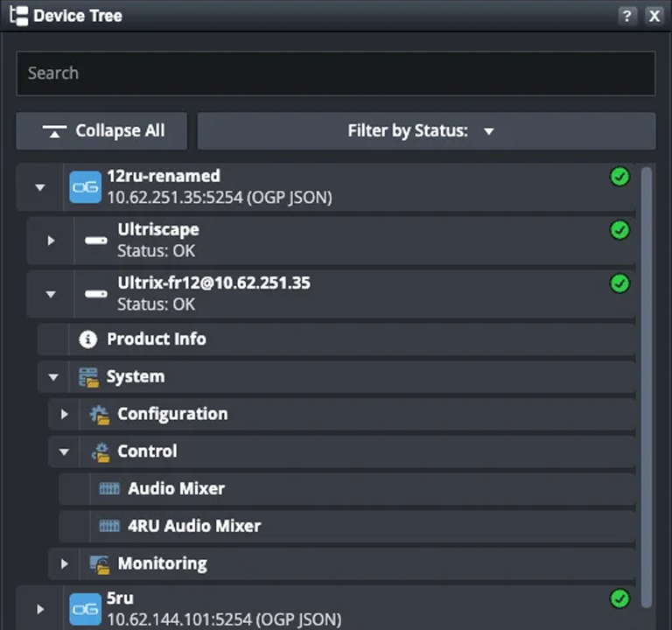Image resolution: width=672 pixels, height=630 pixels.
Task: Expand the Configuration node
Action: tap(64, 415)
